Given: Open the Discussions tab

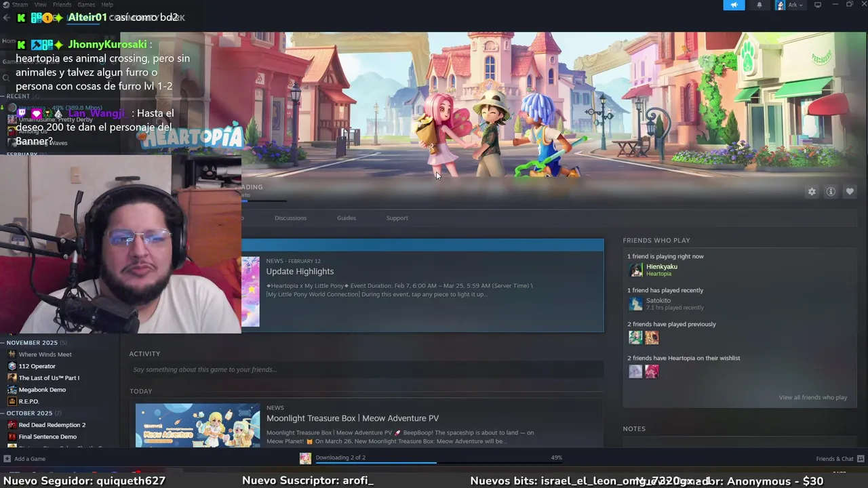Looking at the screenshot, I should coord(290,218).
